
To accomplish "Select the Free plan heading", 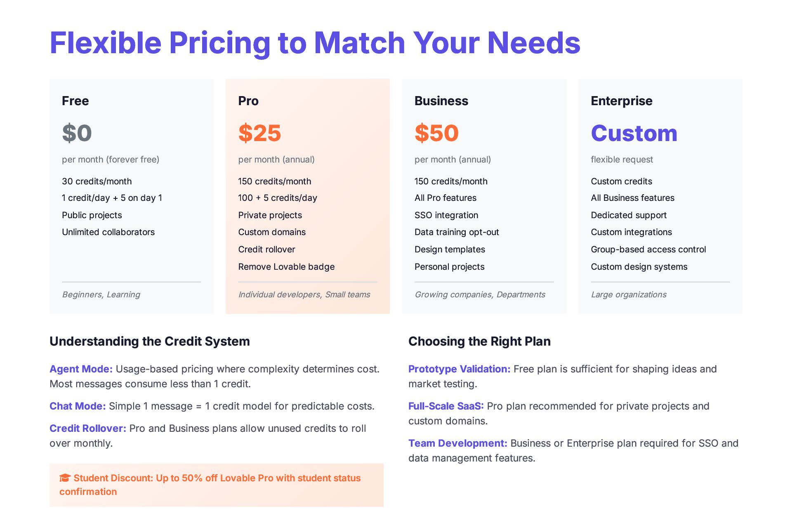I will click(x=75, y=101).
